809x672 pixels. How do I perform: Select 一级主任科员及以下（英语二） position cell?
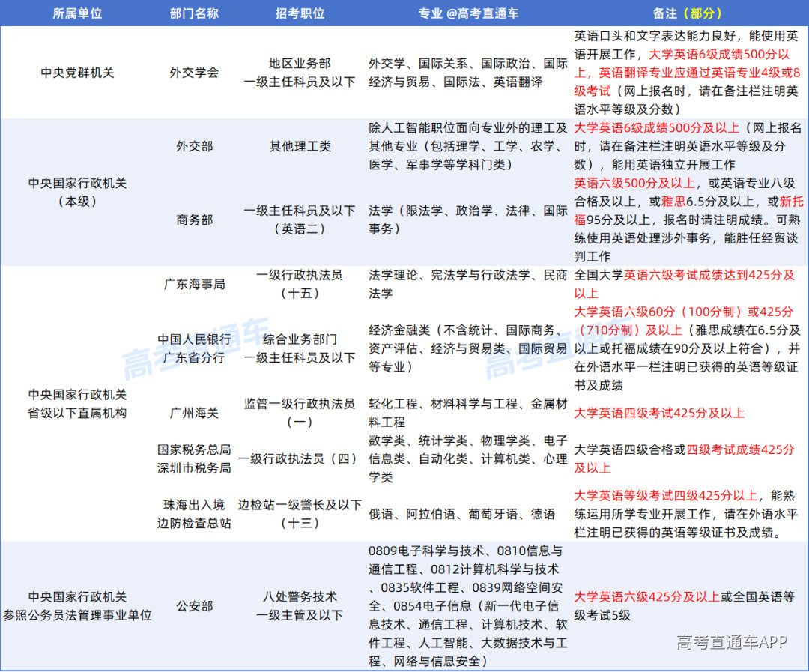tap(300, 220)
